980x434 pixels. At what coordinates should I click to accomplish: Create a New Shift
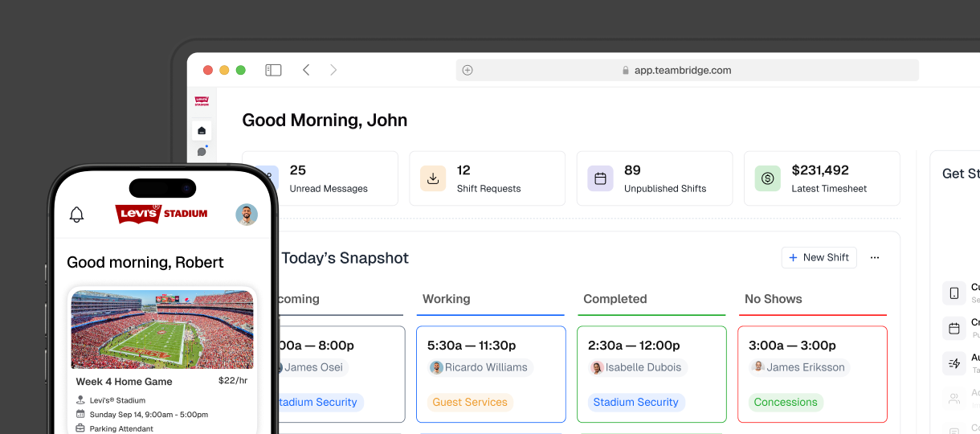(819, 257)
